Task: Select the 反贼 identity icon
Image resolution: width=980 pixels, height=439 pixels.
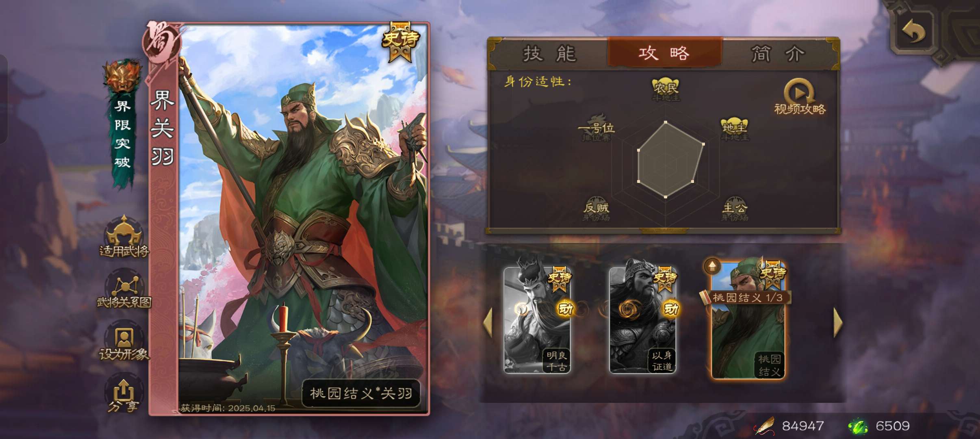Action: [x=596, y=209]
